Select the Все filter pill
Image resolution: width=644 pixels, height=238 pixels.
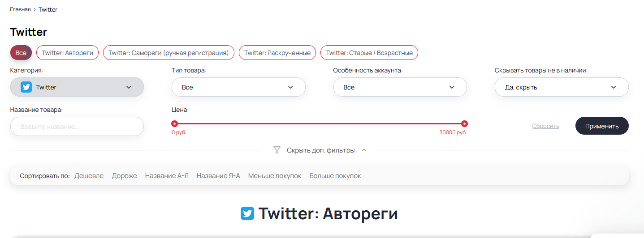pos(21,53)
